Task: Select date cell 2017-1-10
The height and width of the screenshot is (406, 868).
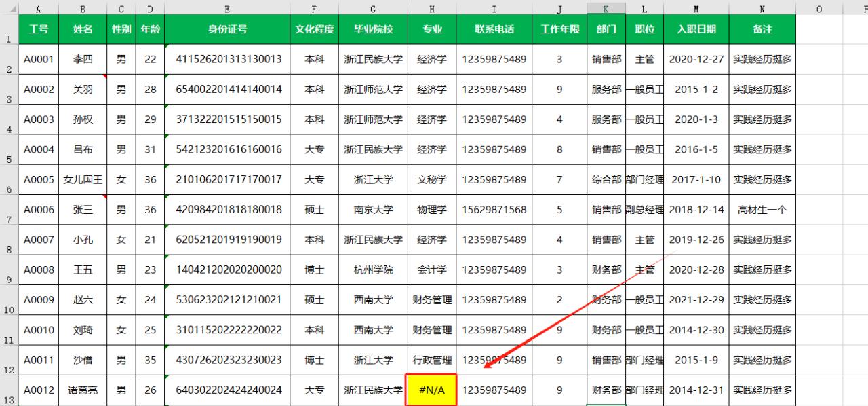Action: tap(696, 180)
